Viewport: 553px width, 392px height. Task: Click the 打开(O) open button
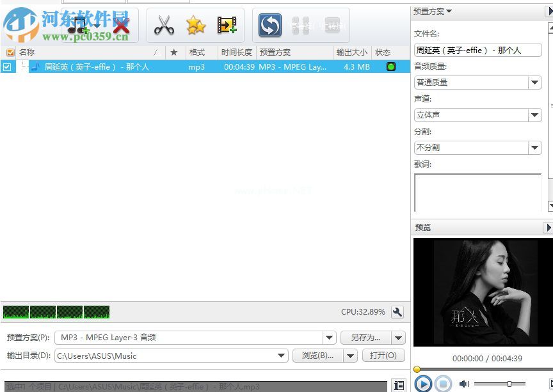tap(383, 356)
